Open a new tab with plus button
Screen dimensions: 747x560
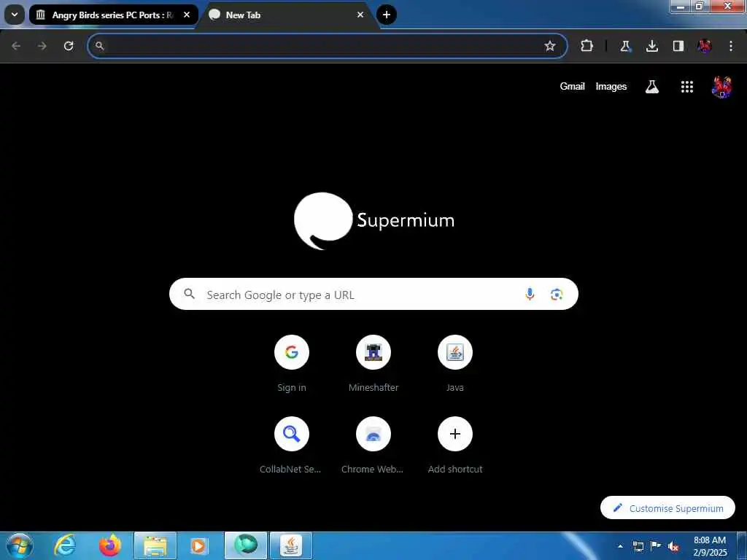pos(387,15)
